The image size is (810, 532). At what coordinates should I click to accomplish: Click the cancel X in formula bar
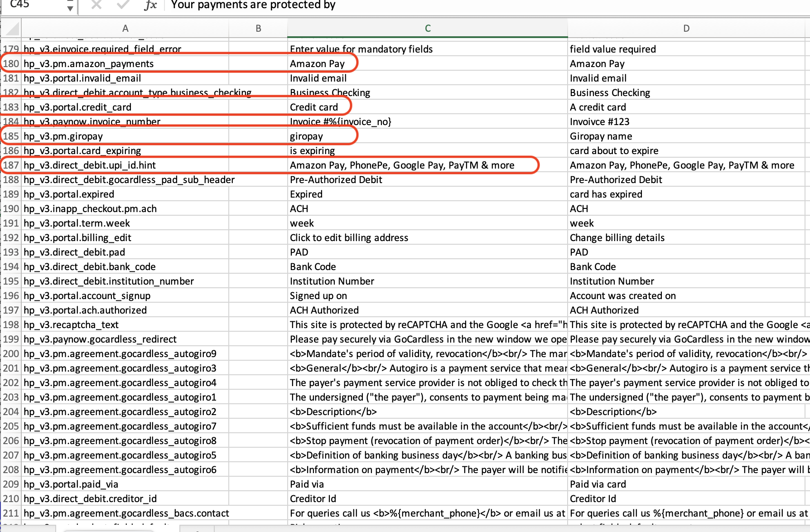pyautogui.click(x=96, y=5)
